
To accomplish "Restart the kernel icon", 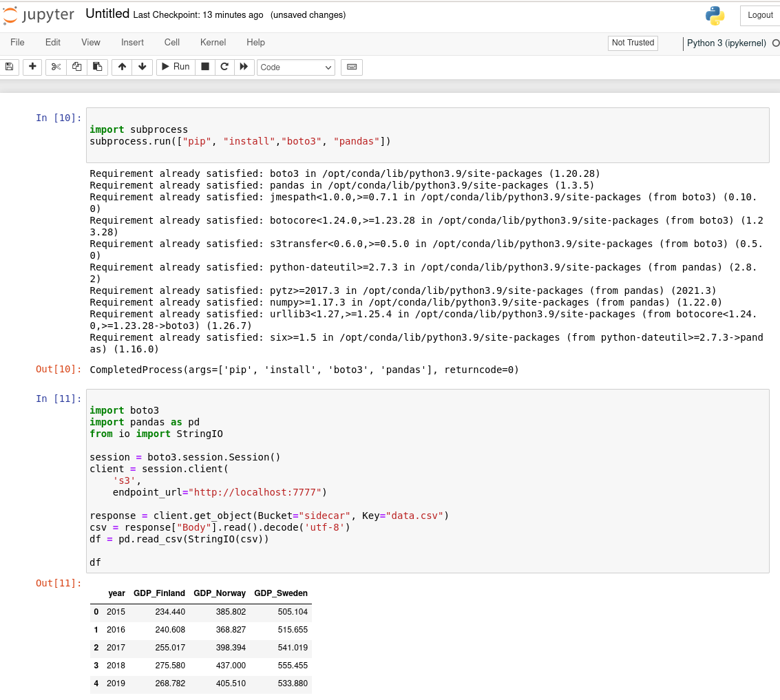I will click(224, 67).
